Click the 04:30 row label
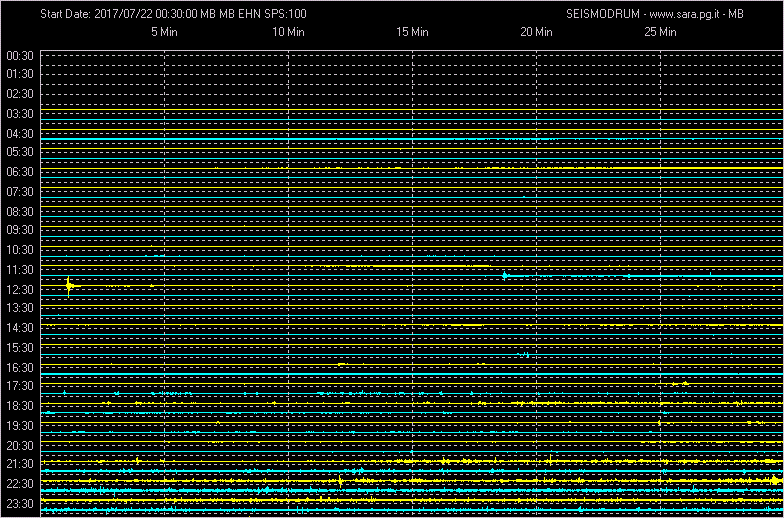784x518 pixels. coord(21,133)
